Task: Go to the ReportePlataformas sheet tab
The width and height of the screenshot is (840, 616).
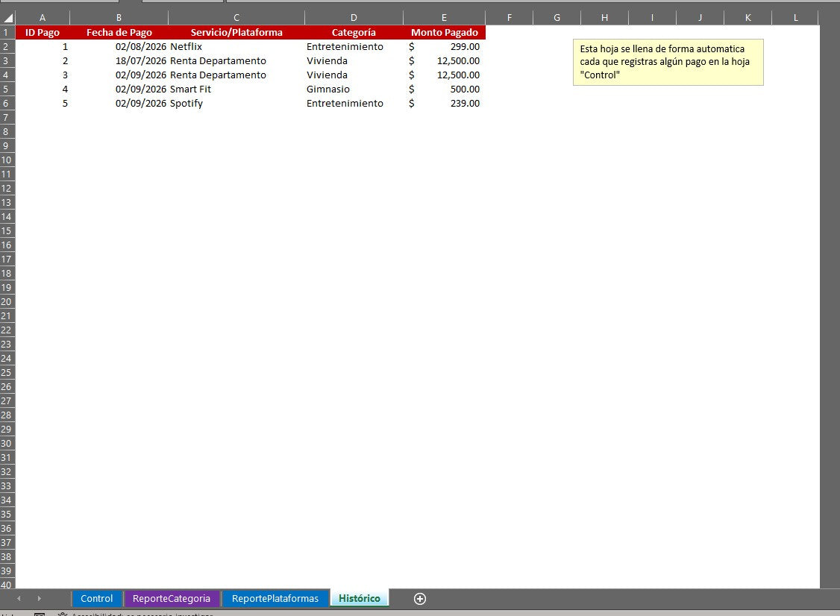Action: (x=275, y=598)
